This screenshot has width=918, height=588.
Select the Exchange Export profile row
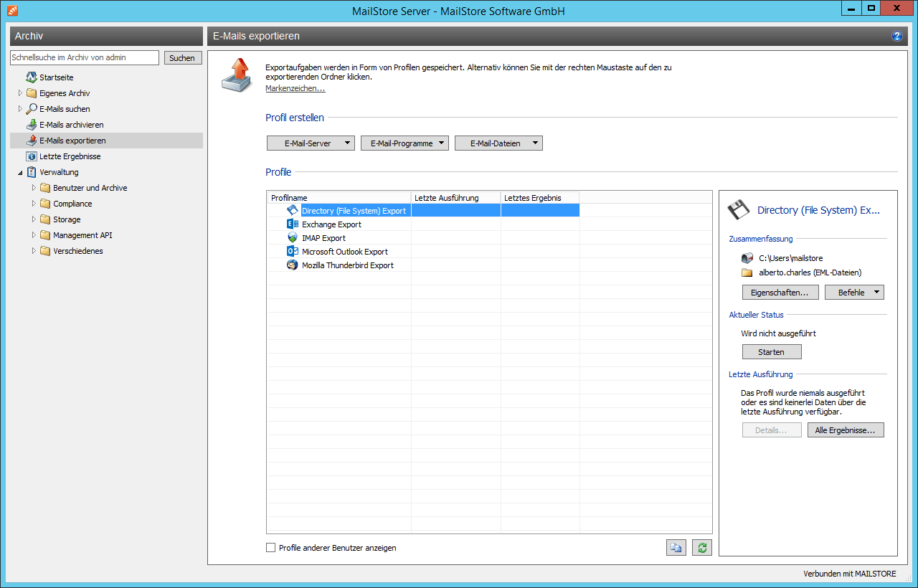pyautogui.click(x=423, y=224)
